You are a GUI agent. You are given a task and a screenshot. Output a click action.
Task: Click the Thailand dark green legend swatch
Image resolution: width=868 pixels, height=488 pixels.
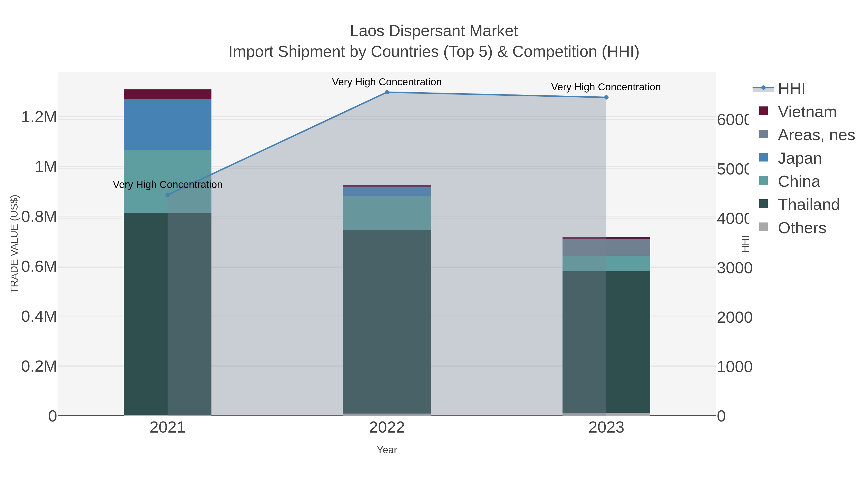[x=763, y=204]
